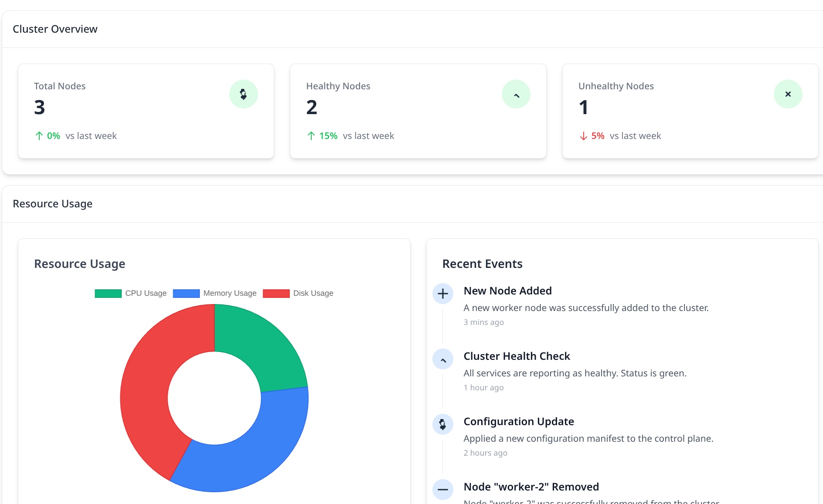Viewport: 823px width, 504px height.
Task: Select the Node "worker-2" Removed event title
Action: click(x=531, y=487)
